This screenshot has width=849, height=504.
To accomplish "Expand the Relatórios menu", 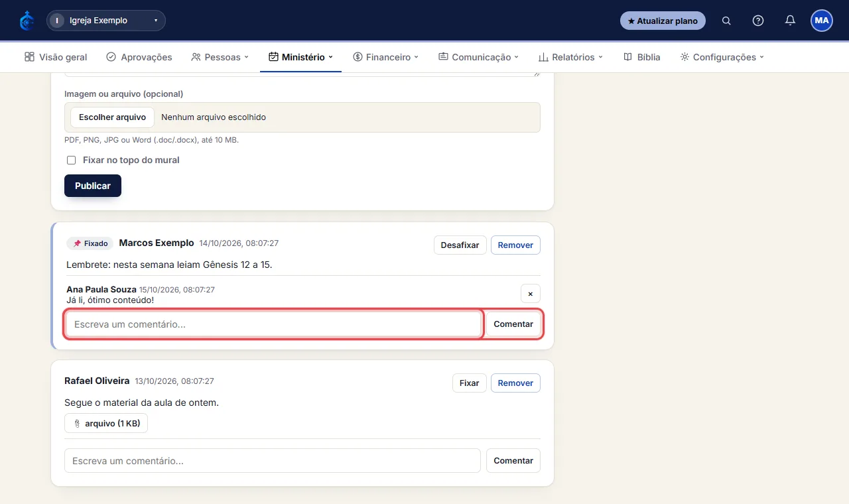I will click(x=570, y=57).
